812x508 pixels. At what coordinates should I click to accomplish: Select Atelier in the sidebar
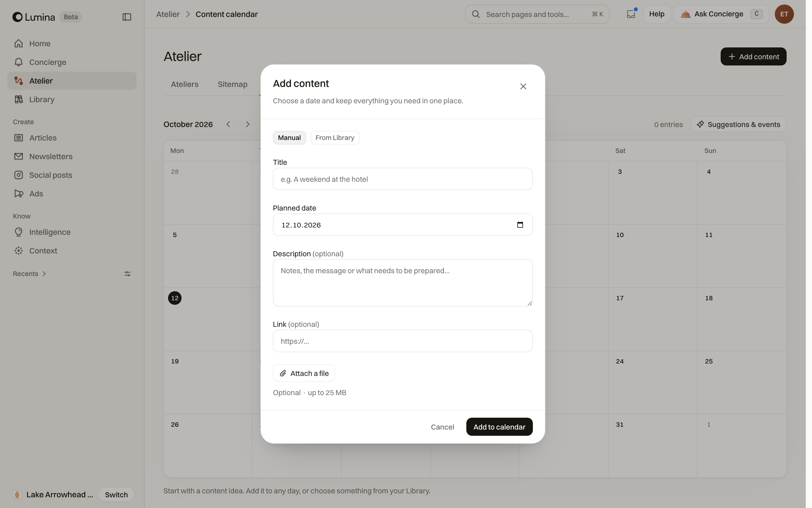coord(72,81)
